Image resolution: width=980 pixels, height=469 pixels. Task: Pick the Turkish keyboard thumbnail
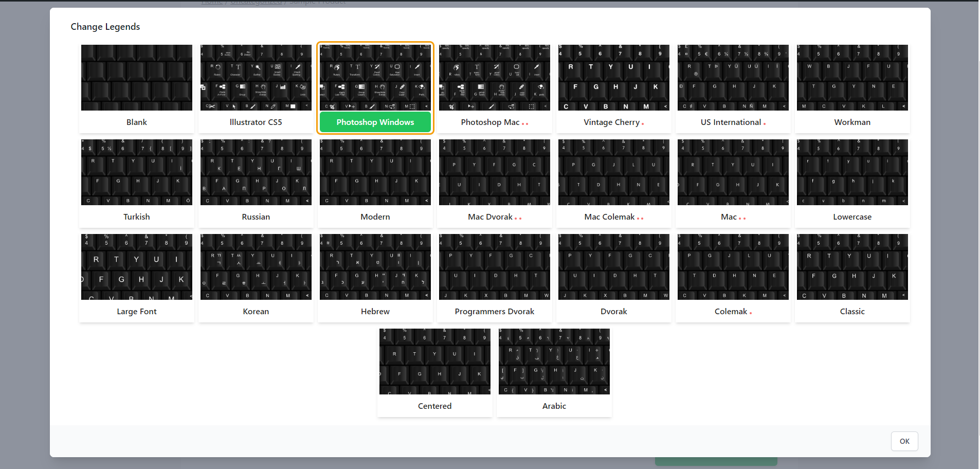coord(137,172)
